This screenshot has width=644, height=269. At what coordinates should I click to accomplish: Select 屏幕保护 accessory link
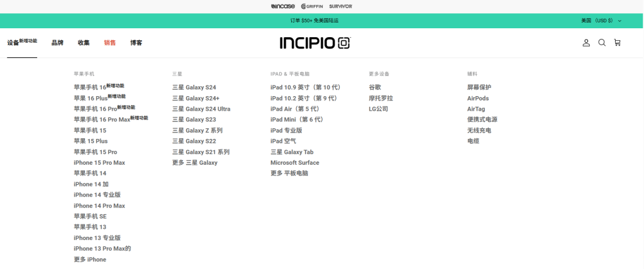479,87
